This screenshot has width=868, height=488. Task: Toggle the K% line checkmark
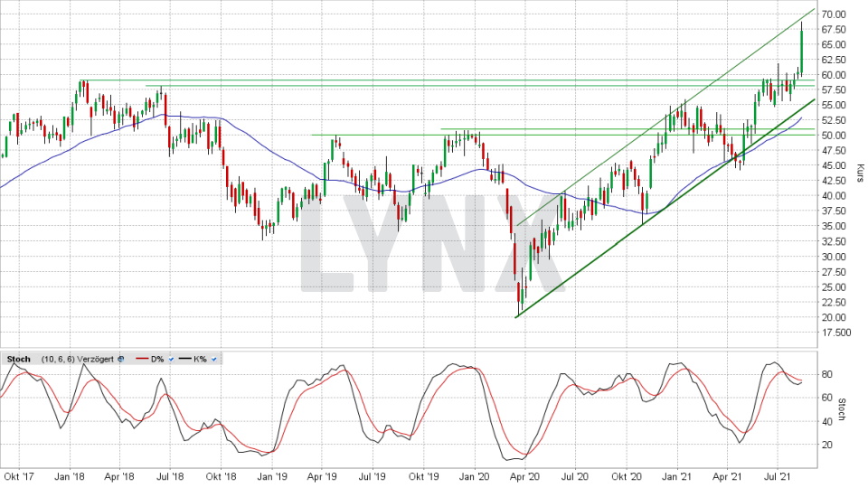click(213, 360)
